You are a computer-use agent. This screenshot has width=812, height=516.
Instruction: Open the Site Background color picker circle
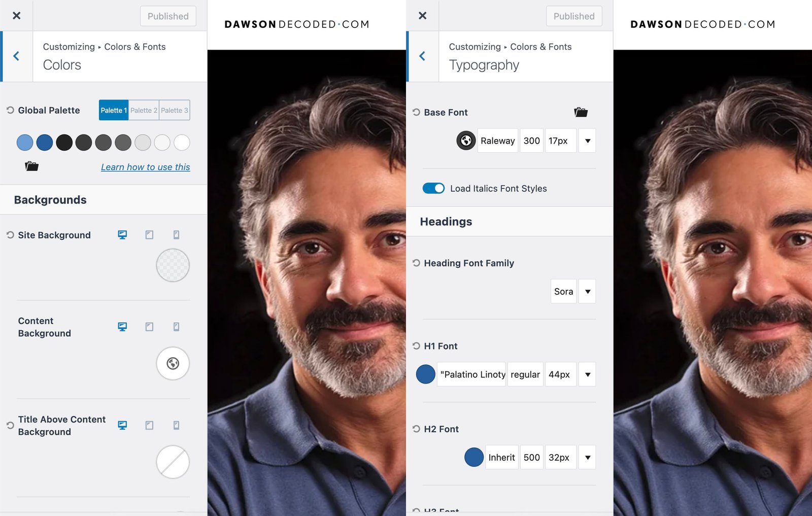point(173,265)
